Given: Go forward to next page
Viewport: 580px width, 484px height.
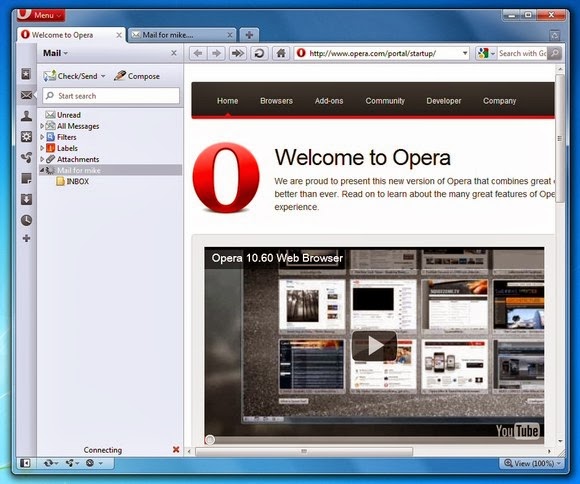Looking at the screenshot, I should tap(216, 53).
